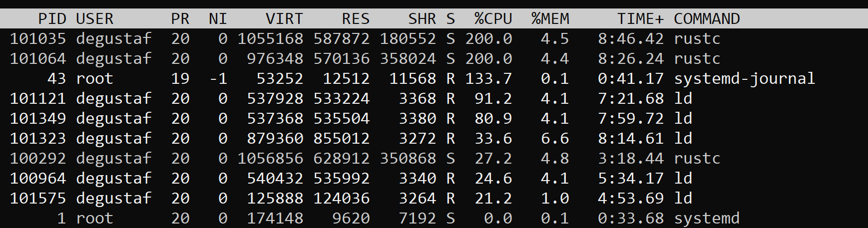The width and height of the screenshot is (868, 228).
Task: Select the ld process with PID 101121
Action: point(434,98)
